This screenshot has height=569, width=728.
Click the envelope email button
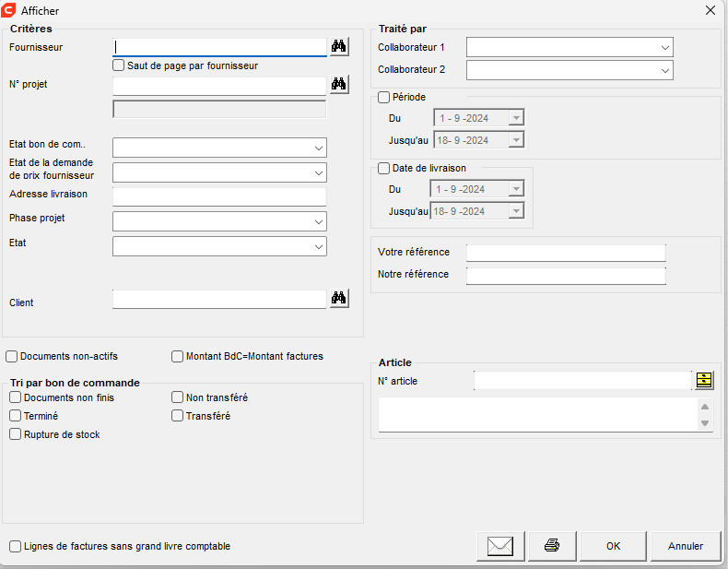click(x=500, y=546)
